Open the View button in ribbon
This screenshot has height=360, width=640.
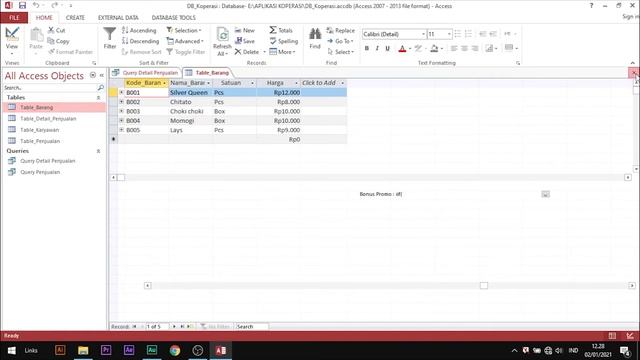pos(12,39)
